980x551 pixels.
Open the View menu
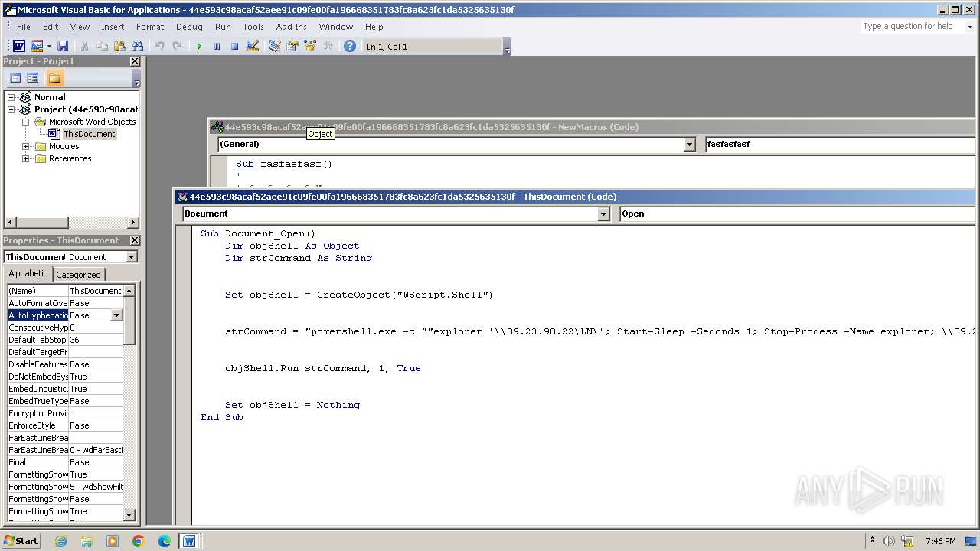(80, 27)
